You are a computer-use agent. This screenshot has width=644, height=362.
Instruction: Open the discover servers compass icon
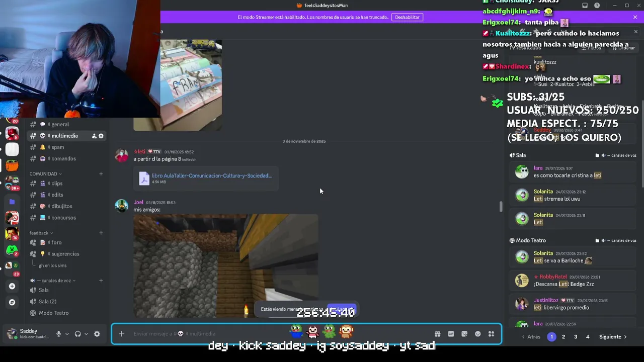[12, 302]
